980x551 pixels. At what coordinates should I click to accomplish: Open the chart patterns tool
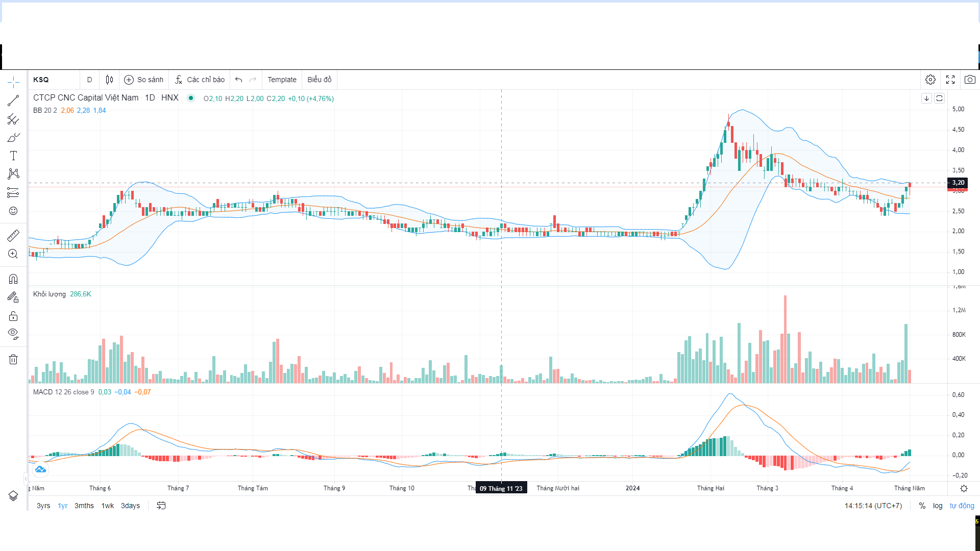coord(13,174)
